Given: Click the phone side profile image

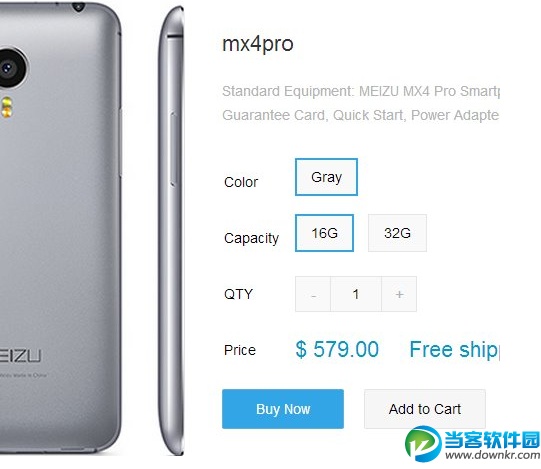Looking at the screenshot, I should tap(171, 231).
